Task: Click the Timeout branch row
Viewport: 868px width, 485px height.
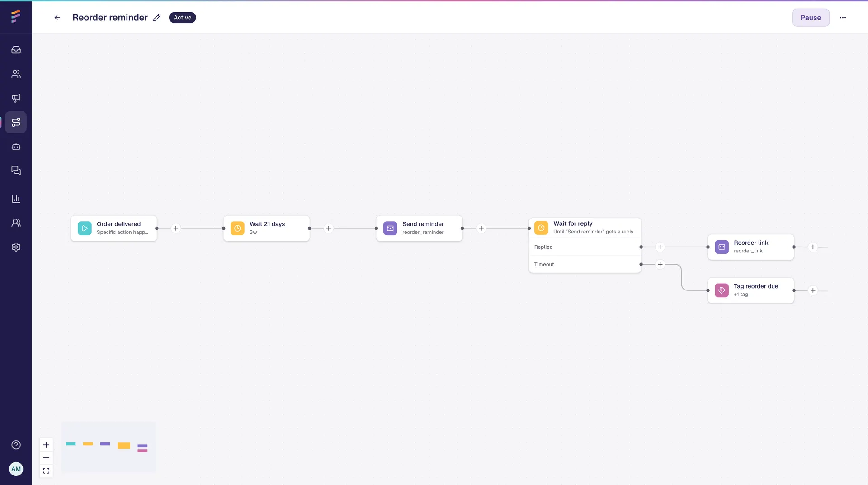Action: click(x=585, y=264)
